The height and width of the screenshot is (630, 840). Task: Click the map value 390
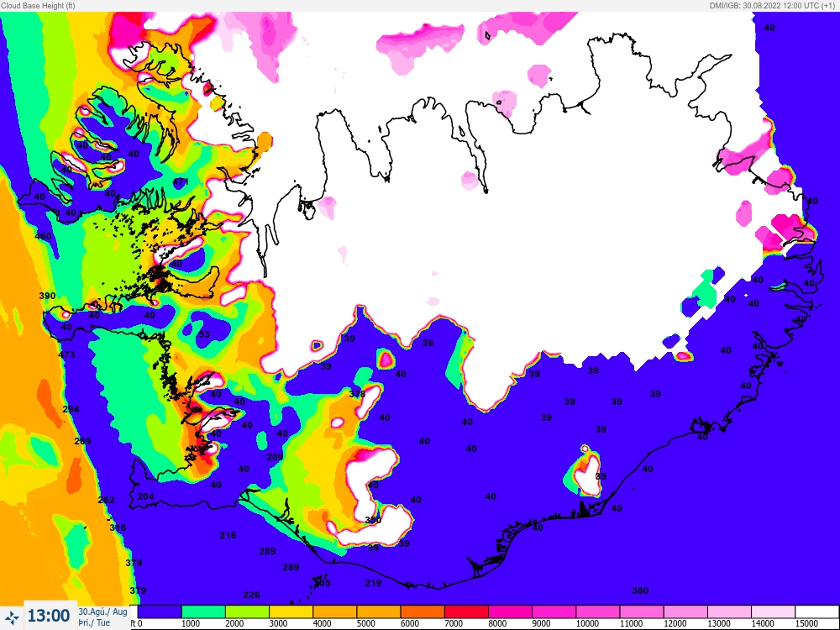tap(48, 296)
